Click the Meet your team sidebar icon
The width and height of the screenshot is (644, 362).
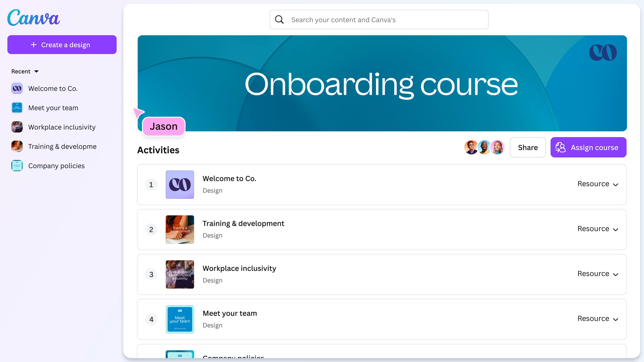[17, 108]
